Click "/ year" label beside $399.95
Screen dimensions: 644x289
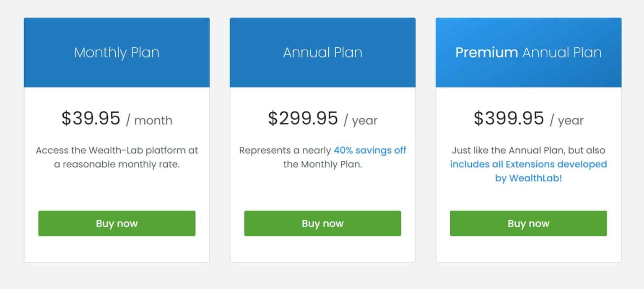566,121
